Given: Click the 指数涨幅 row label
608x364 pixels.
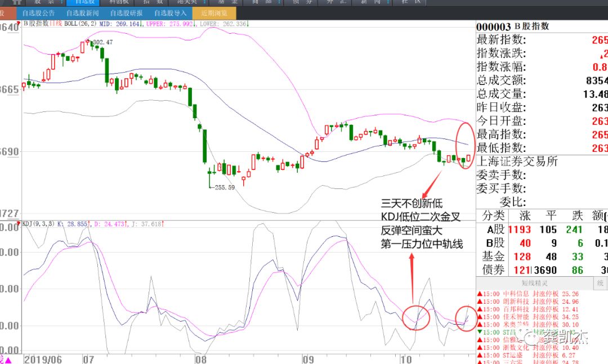Looking at the screenshot, I should coord(502,67).
